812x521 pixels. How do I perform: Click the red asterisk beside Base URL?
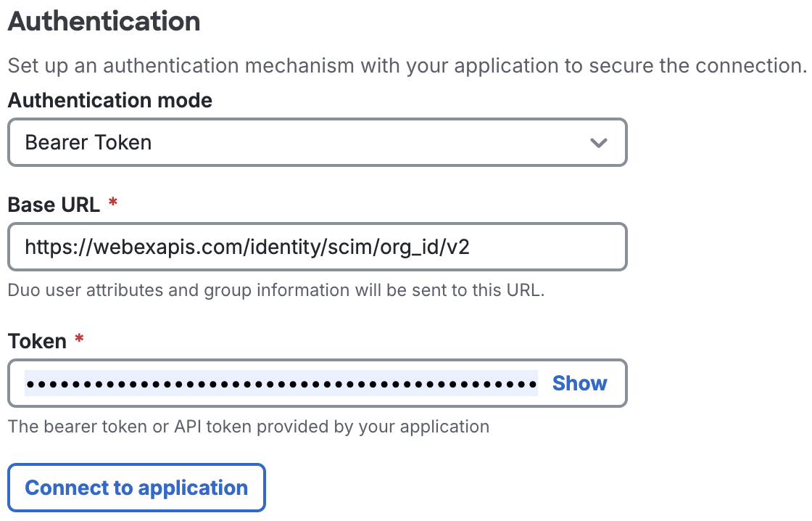pyautogui.click(x=112, y=204)
